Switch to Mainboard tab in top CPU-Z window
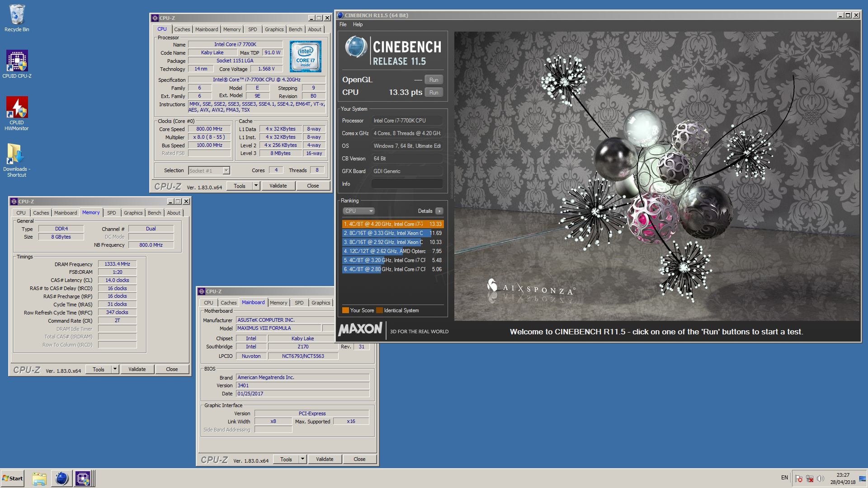Viewport: 868px width, 488px height. (207, 29)
